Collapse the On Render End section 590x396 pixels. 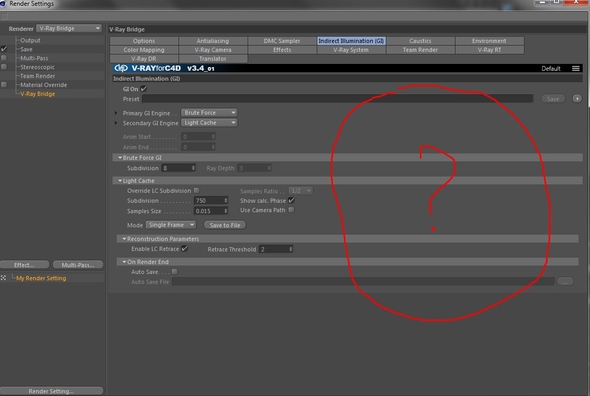124,262
